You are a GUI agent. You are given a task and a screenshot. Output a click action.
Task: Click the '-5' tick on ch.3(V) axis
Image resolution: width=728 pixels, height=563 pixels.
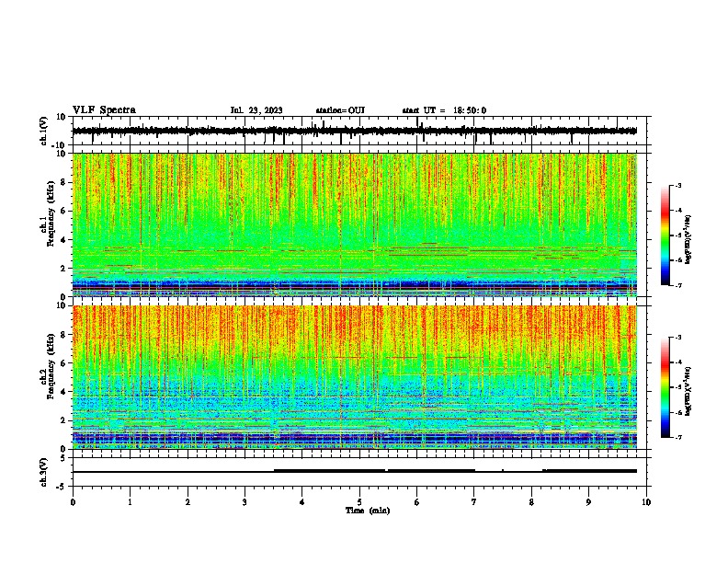pos(62,487)
